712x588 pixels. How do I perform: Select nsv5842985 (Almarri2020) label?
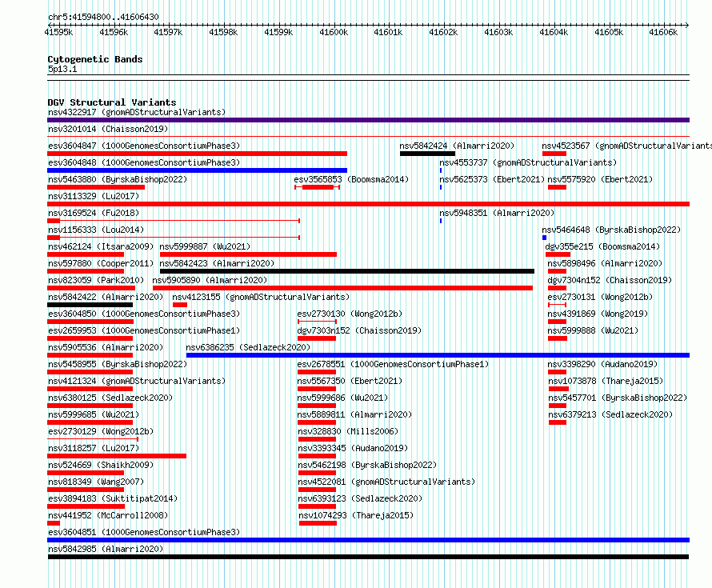click(106, 549)
